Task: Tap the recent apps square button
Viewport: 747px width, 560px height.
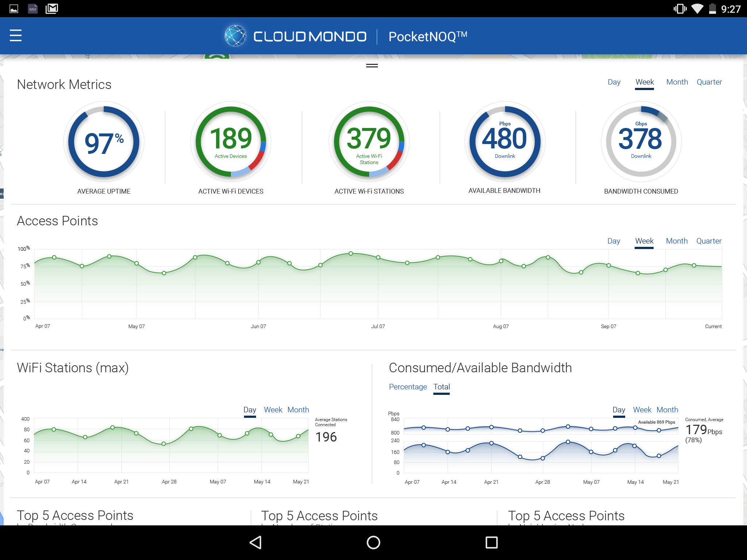Action: 491,542
